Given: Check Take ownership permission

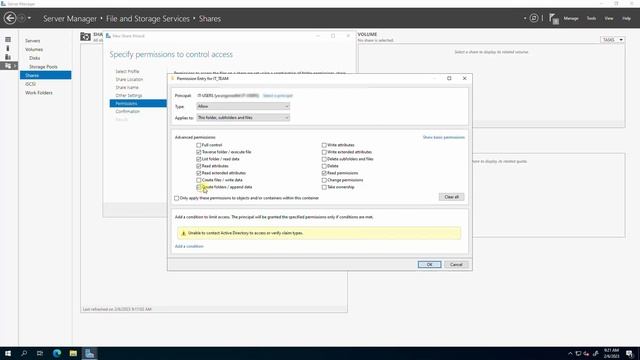Looking at the screenshot, I should [324, 187].
